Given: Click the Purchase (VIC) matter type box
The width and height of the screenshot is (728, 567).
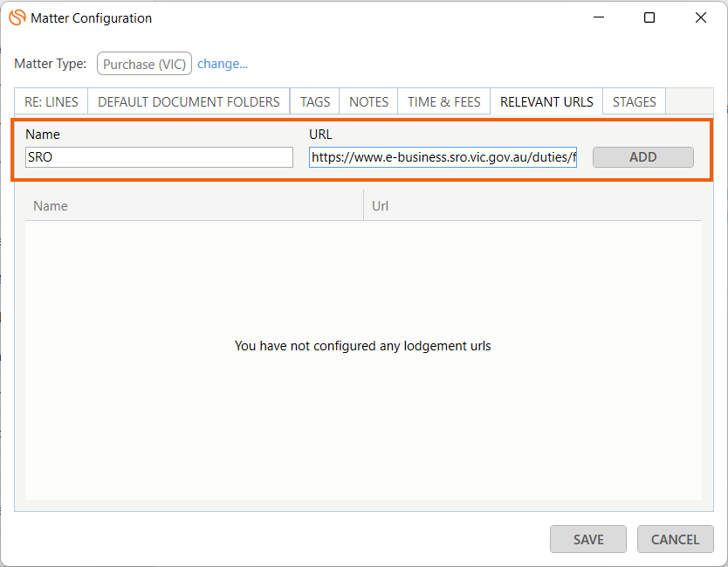Looking at the screenshot, I should tap(144, 64).
